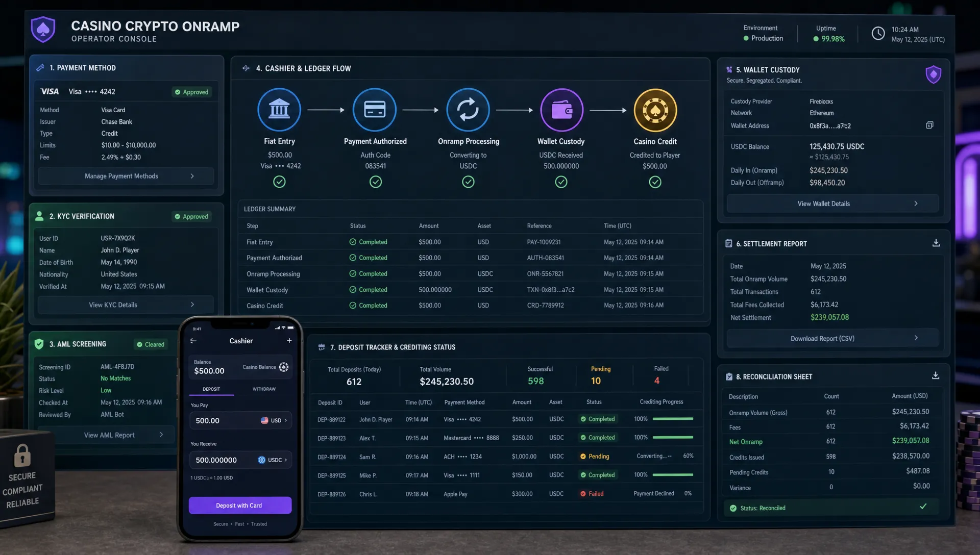Tap the You Receive 500.000000 field
980x555 pixels.
pyautogui.click(x=240, y=460)
